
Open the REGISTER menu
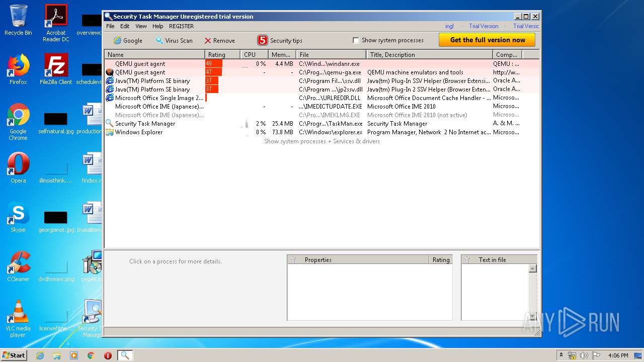point(181,26)
